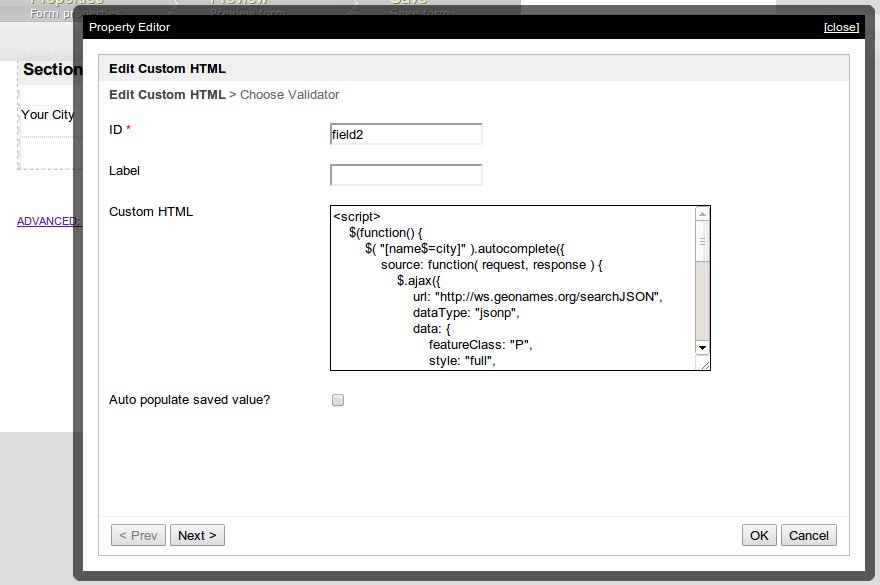This screenshot has width=880, height=585.
Task: Confirm changes with the OK button
Action: pos(759,535)
